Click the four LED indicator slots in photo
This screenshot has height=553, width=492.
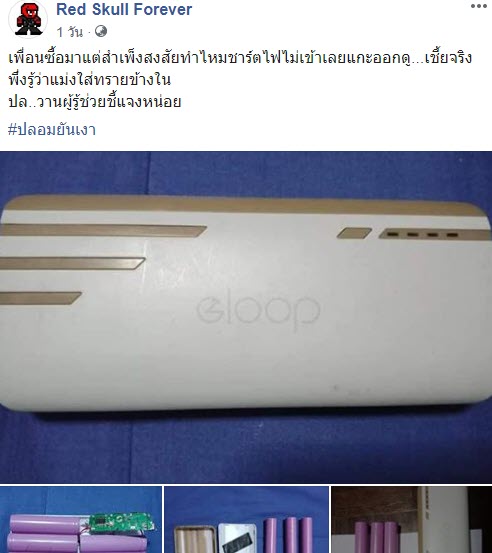coord(423,234)
